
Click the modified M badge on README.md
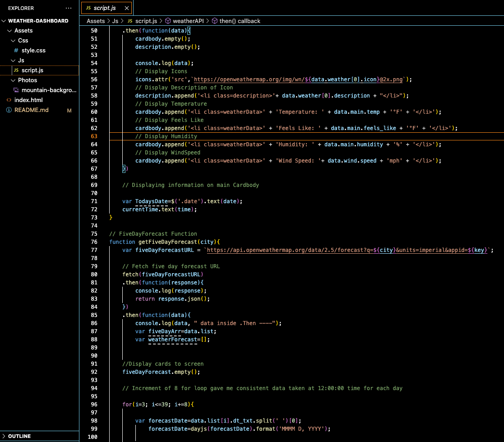[x=69, y=110]
